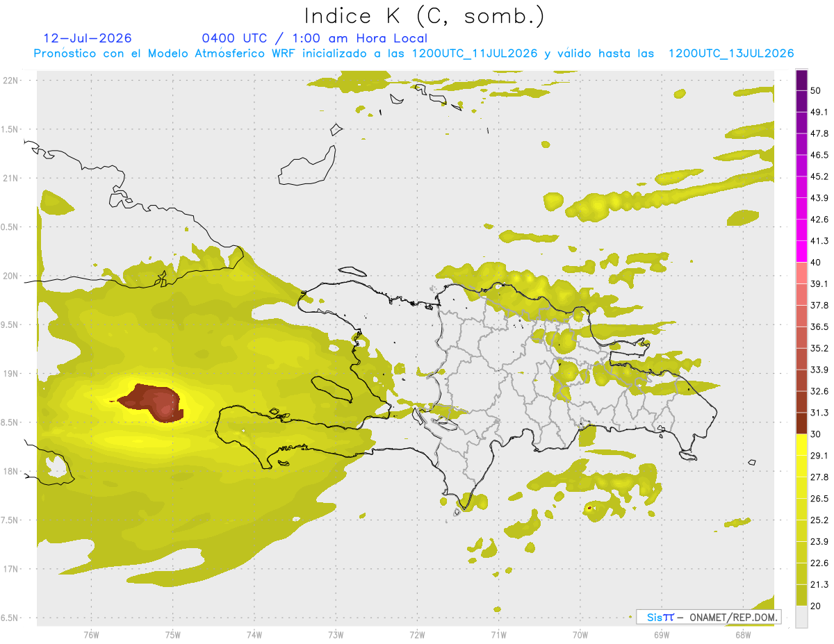Click the legend value '21.3'

[819, 584]
